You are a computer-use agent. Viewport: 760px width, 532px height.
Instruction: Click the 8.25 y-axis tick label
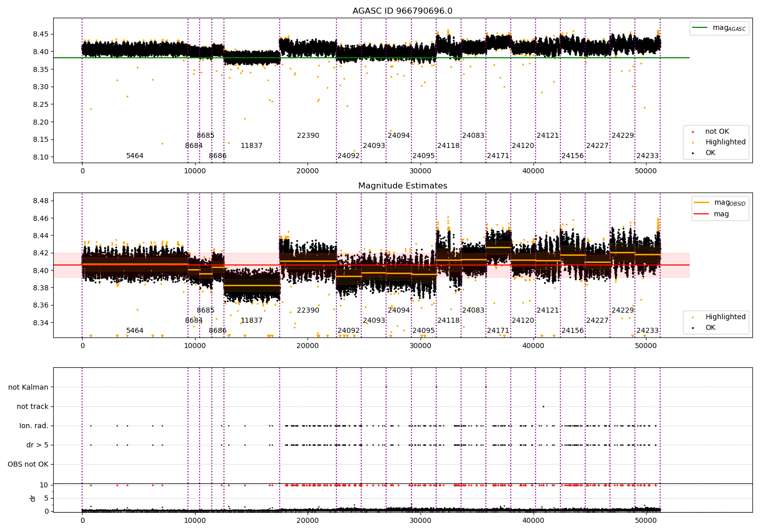[41, 104]
